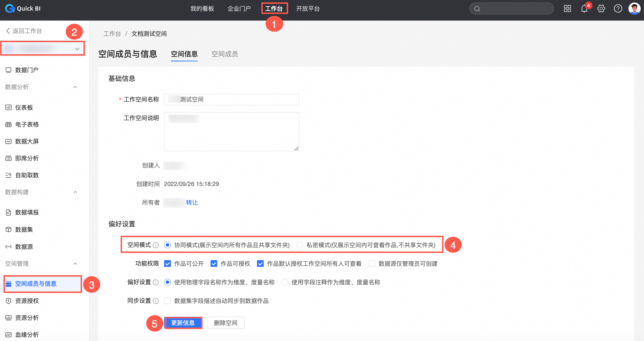Screen dimensions: 644x341
Task: Toggle the 作品可授权 checkbox
Action: [214, 263]
